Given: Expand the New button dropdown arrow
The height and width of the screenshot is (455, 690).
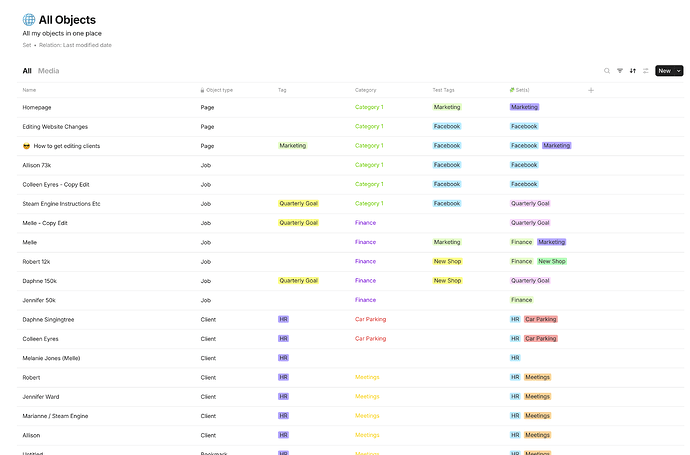Looking at the screenshot, I should point(679,71).
